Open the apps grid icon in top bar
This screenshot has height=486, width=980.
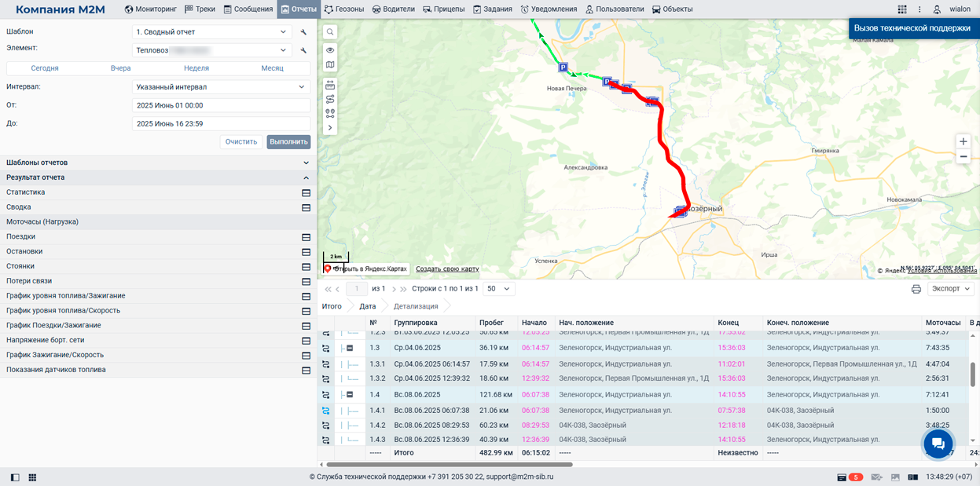[902, 9]
